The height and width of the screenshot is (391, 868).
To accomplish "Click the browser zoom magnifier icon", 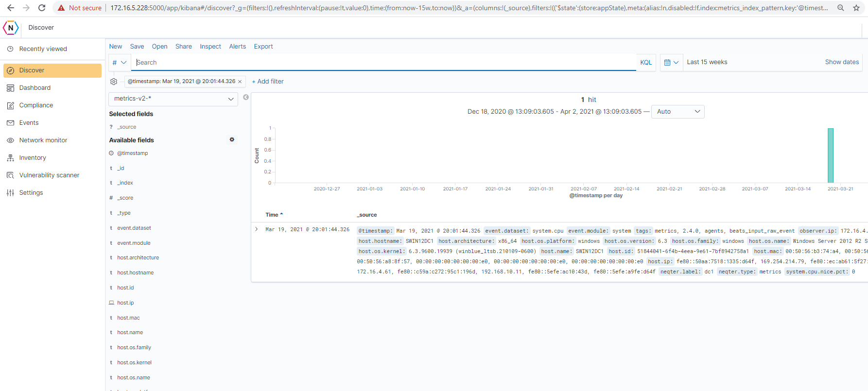I will tap(840, 8).
